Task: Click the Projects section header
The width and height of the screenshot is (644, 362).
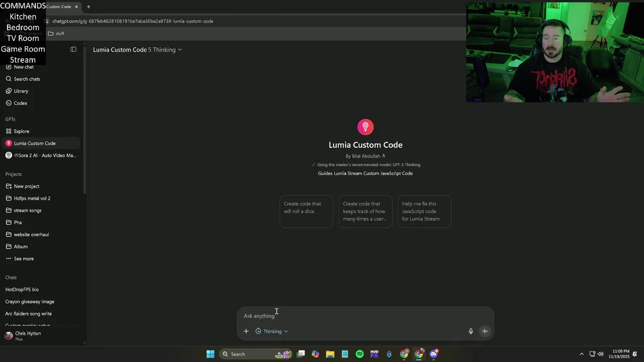Action: click(14, 174)
